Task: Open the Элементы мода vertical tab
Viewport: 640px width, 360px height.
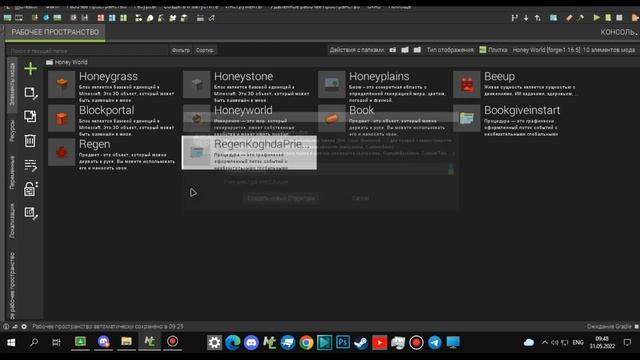Action: (12, 84)
